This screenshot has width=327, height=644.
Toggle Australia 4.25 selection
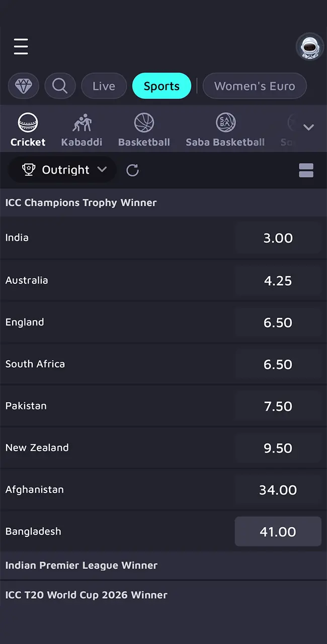[278, 280]
